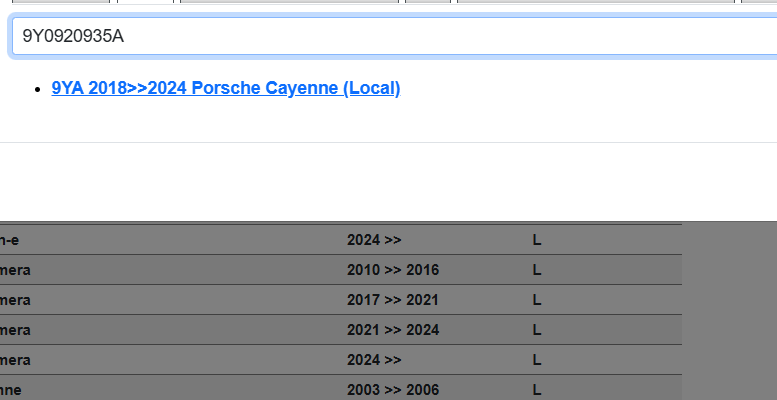The height and width of the screenshot is (400, 777).
Task: Click the "mera" model name beside 2024 >>
Action: click(x=15, y=360)
